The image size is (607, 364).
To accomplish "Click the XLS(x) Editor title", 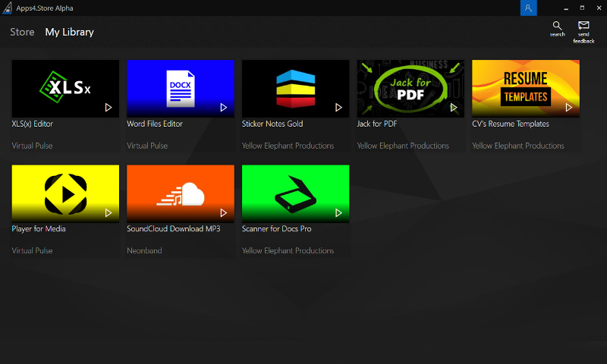I will [x=32, y=124].
